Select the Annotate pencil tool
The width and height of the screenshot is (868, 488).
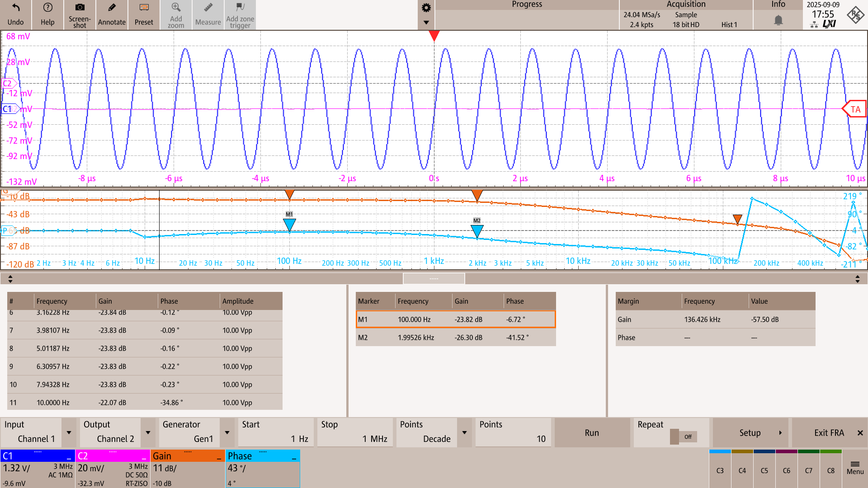tap(112, 8)
